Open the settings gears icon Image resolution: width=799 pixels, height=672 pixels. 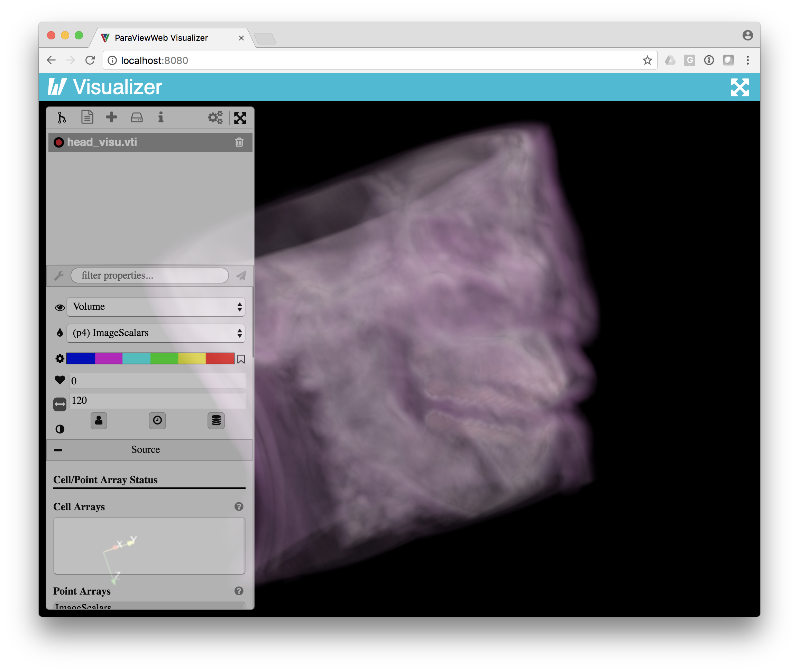point(215,118)
